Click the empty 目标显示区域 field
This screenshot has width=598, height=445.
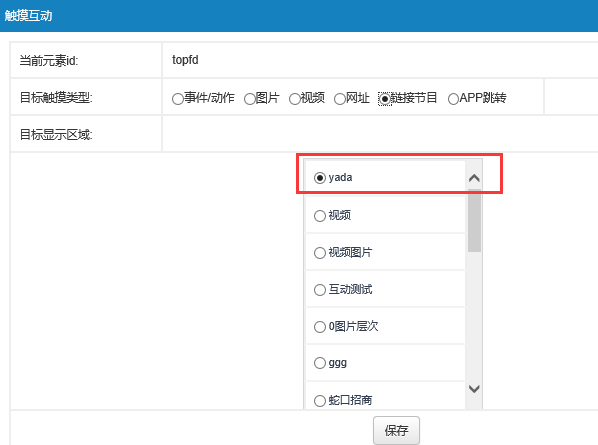(380, 134)
